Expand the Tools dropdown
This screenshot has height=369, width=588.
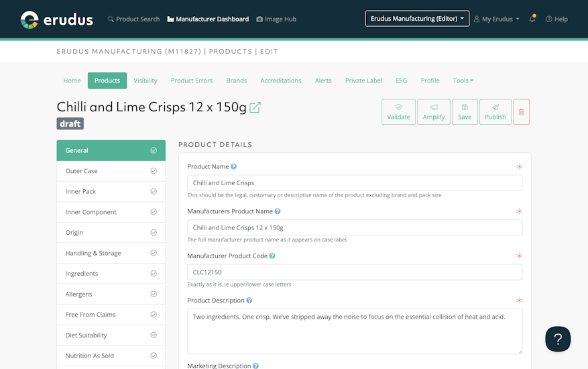pyautogui.click(x=463, y=81)
